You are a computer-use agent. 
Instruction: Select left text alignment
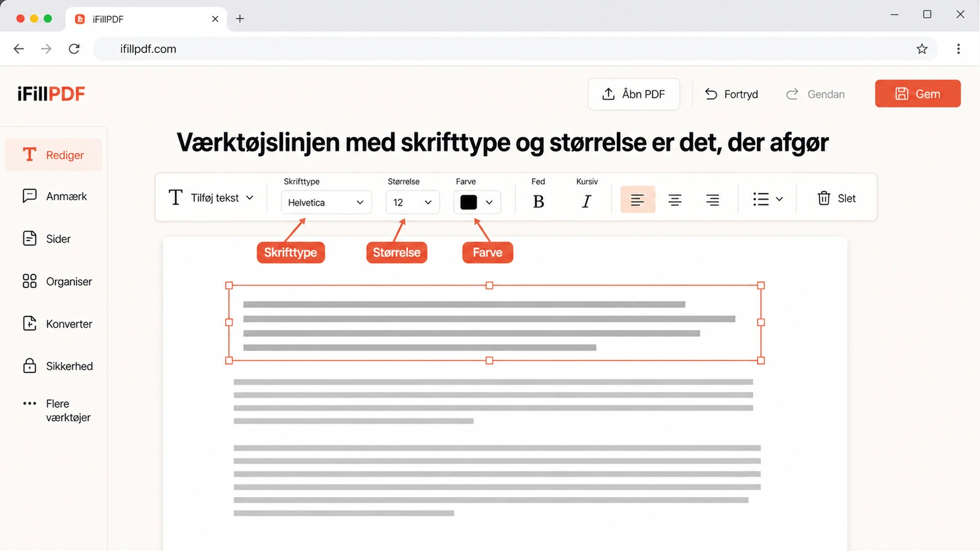[638, 200]
